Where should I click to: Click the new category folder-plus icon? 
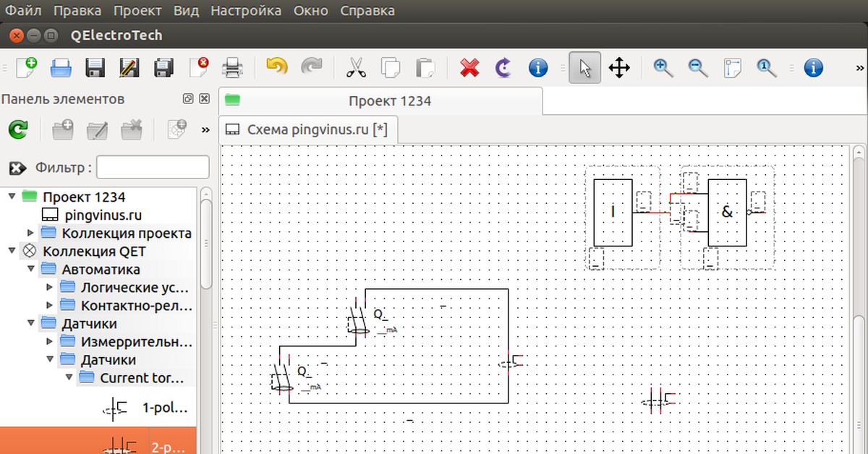63,129
